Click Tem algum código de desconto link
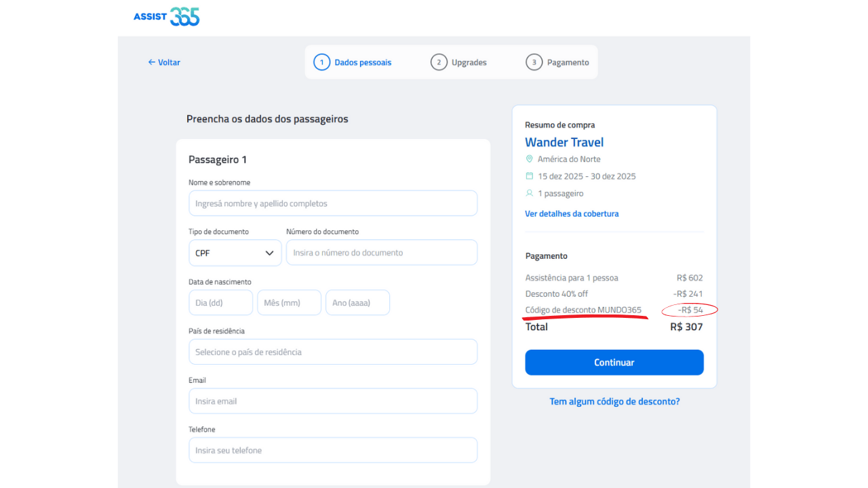 click(614, 401)
